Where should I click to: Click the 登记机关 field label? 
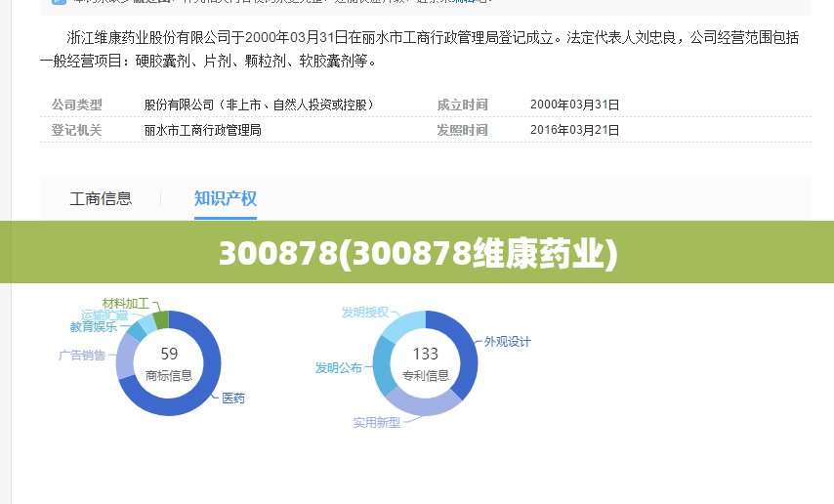[x=76, y=130]
